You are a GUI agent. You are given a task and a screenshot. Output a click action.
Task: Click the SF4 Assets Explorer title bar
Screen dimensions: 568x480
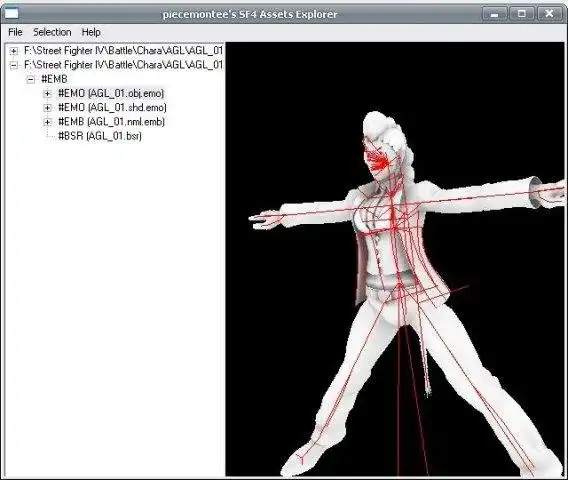250,14
